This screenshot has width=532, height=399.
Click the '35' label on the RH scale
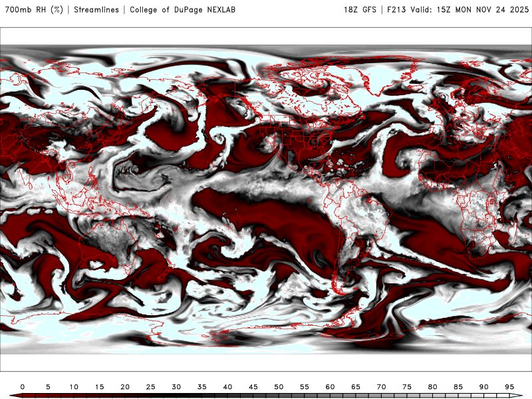coord(202,387)
